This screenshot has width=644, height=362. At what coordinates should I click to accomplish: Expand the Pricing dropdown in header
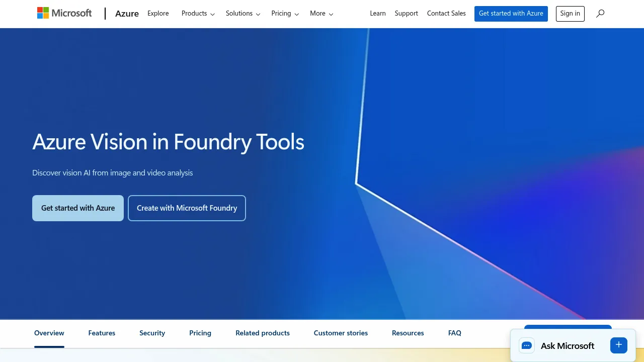coord(285,14)
